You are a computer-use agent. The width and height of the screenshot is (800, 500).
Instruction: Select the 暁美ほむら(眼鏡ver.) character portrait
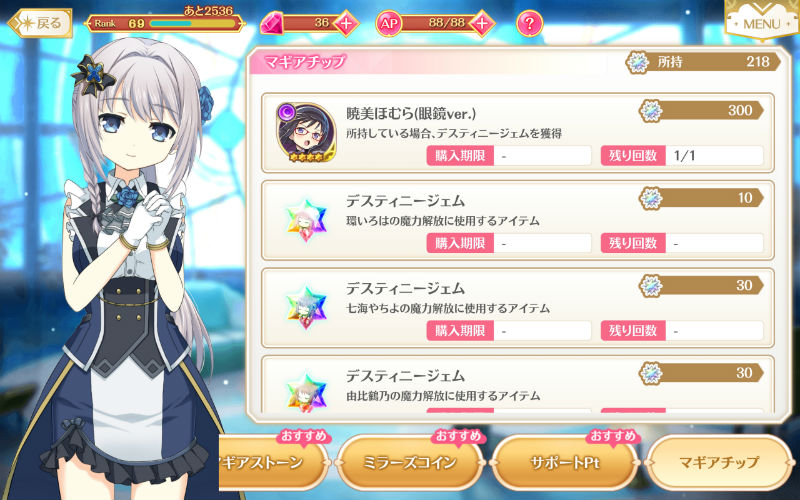coord(306,133)
